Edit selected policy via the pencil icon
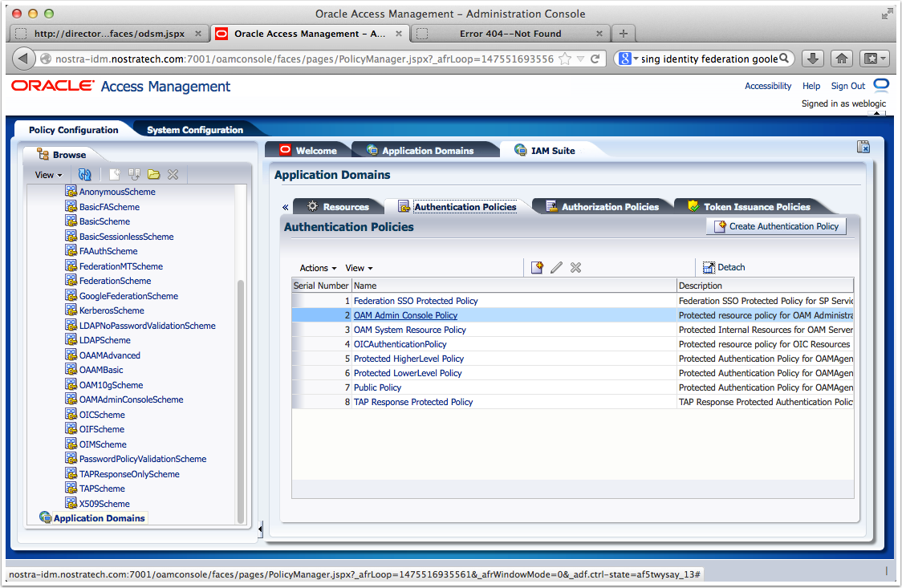Screen dimensions: 902x588 557,267
